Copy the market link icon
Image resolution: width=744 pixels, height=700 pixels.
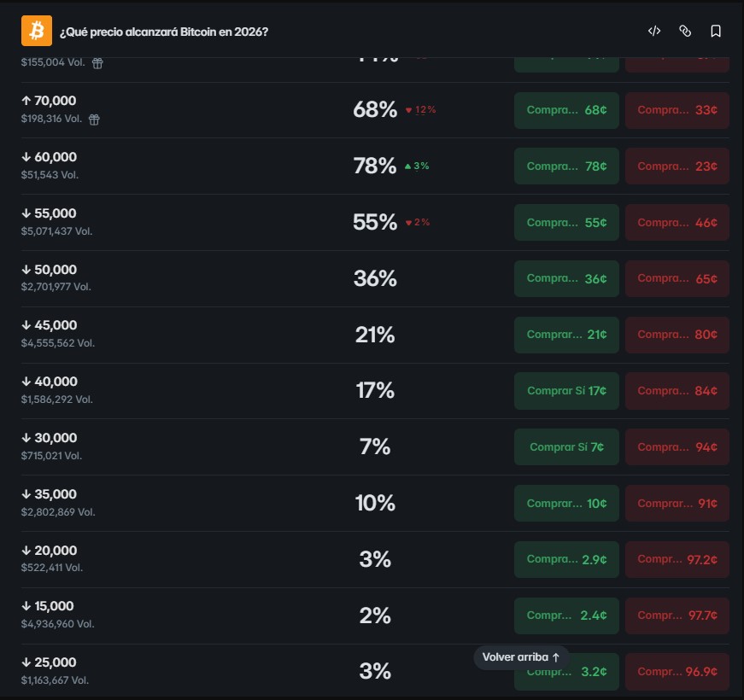(685, 31)
